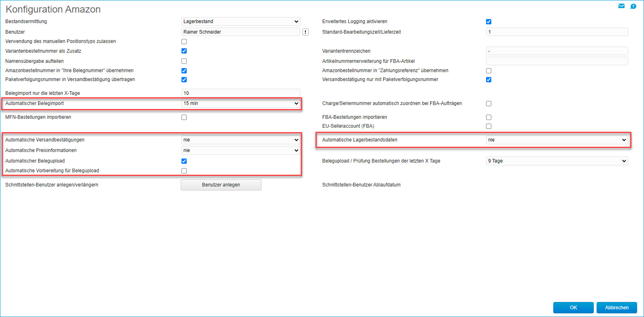Open the mail envelope icon at top right
This screenshot has height=317, width=644.
point(621,6)
